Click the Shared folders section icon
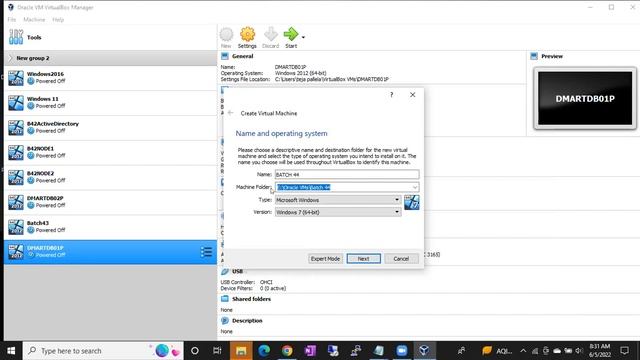Image resolution: width=640 pixels, height=360 pixels. (x=225, y=299)
